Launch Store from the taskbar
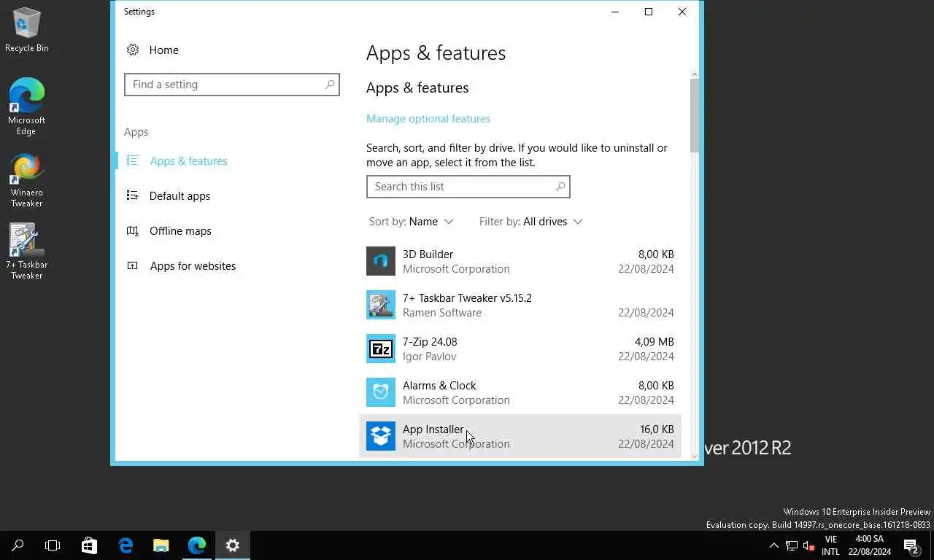The width and height of the screenshot is (934, 560). [x=89, y=545]
